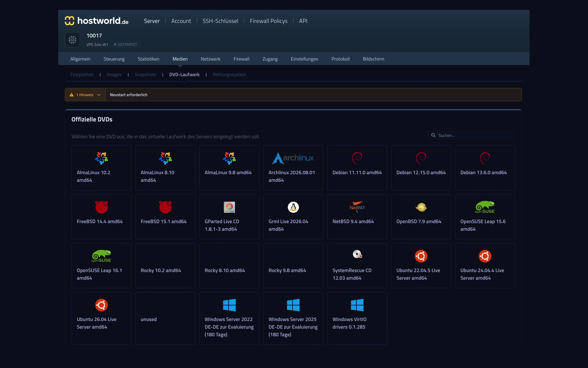Select the OpenSUSE Leap 16.1 chameleon logo
The height and width of the screenshot is (368, 588).
click(101, 256)
